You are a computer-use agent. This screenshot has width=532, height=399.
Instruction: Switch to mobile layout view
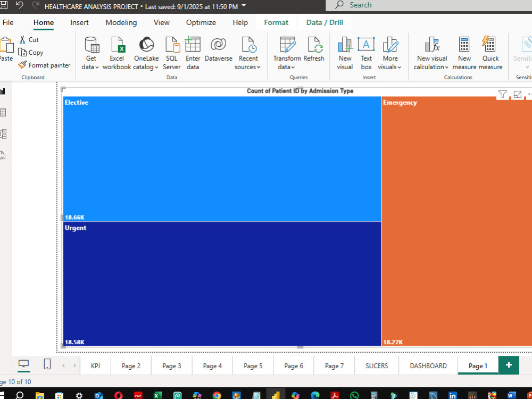tap(47, 364)
